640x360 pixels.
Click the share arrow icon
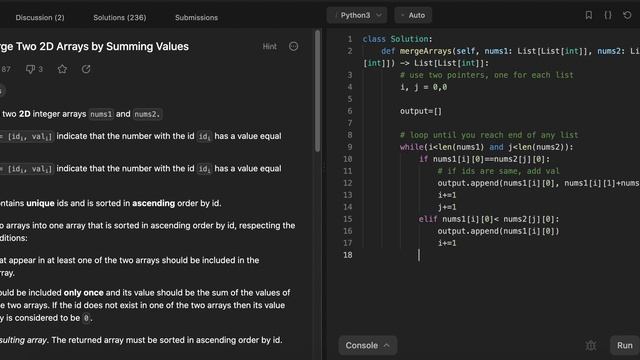click(x=86, y=69)
